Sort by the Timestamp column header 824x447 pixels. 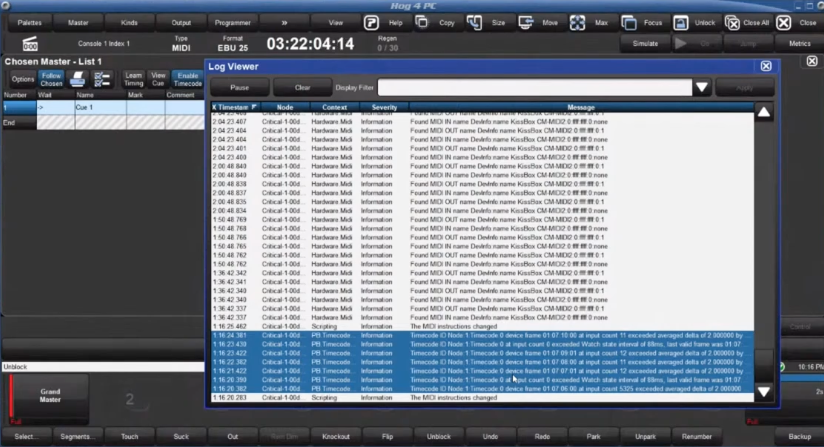pos(235,107)
